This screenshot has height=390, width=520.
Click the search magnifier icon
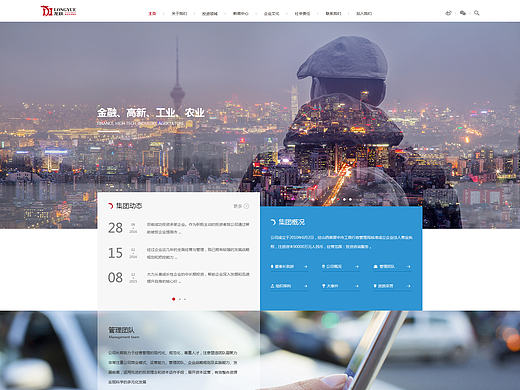coord(477,13)
